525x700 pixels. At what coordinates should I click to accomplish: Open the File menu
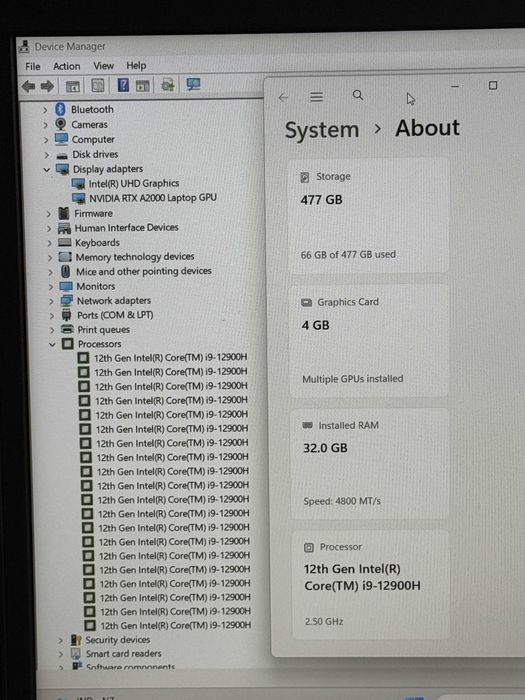tap(33, 67)
